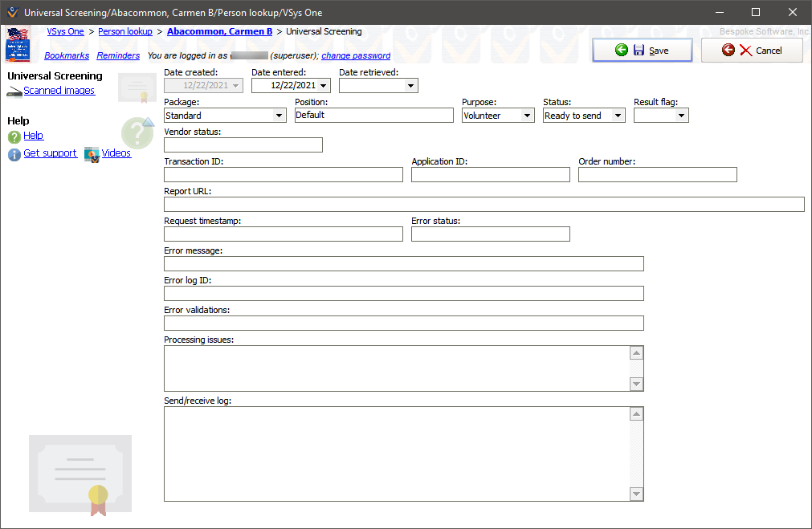Open the Bookmarks link
This screenshot has height=529, width=812.
coord(67,56)
